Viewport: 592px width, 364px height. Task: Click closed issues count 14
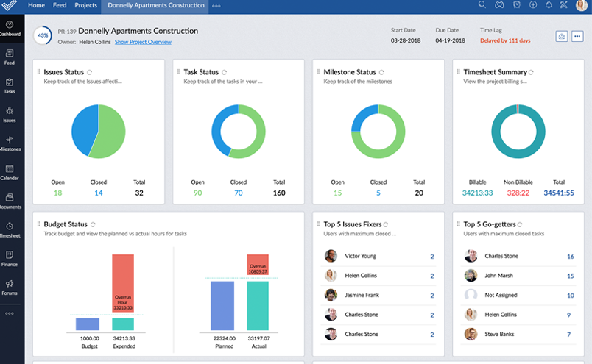tap(99, 193)
